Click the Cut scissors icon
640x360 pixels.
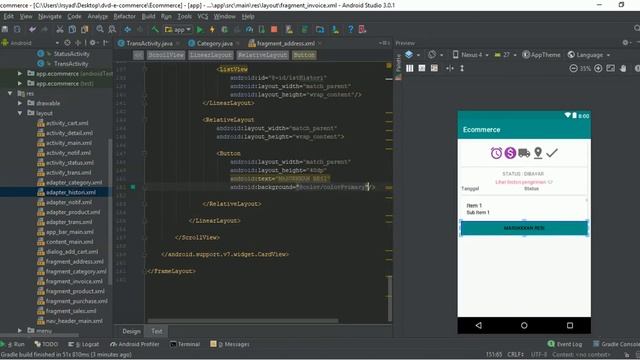pos(60,29)
